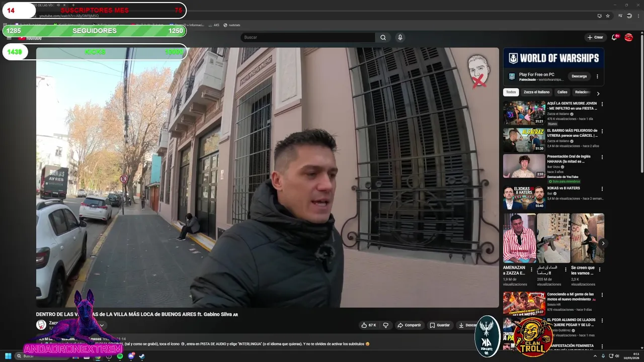Show next Shorts with the arrow
The image size is (644, 362).
(603, 243)
